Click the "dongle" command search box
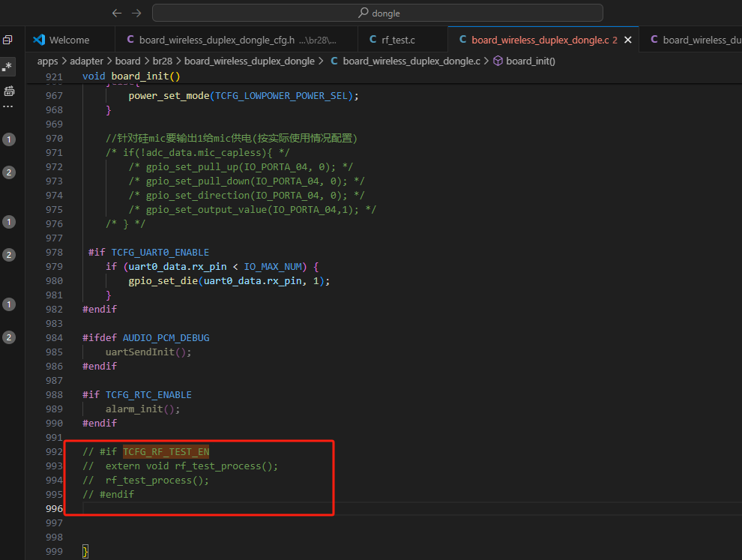 (378, 13)
